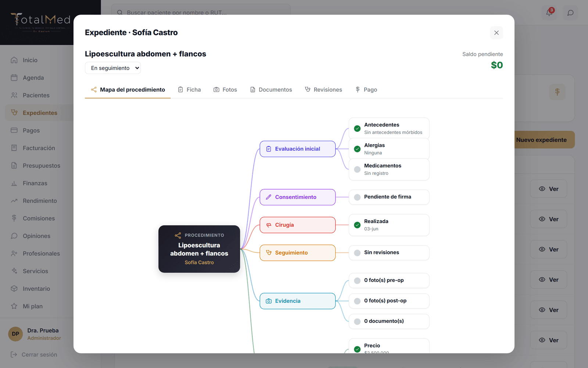Click the Opiniones speech bubble icon
Screen dimensions: 588x368
(x=14, y=236)
